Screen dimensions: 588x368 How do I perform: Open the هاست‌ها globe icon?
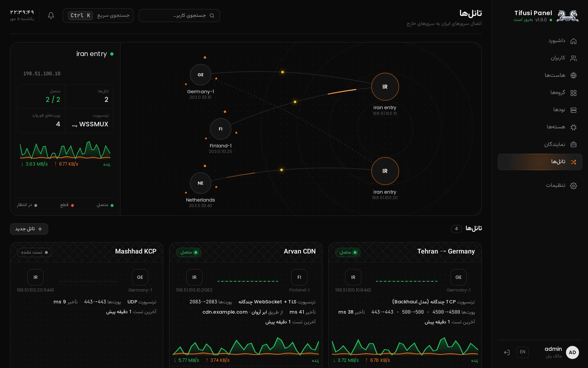tap(574, 75)
